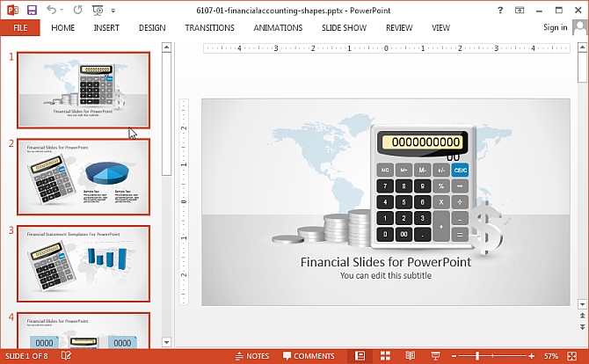
Task: Click zoom out minus button
Action: (454, 356)
